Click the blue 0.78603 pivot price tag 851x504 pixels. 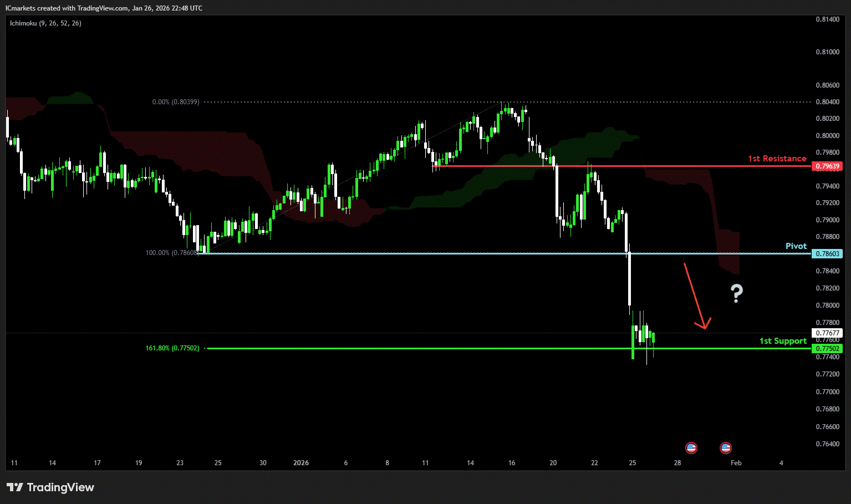click(x=827, y=253)
